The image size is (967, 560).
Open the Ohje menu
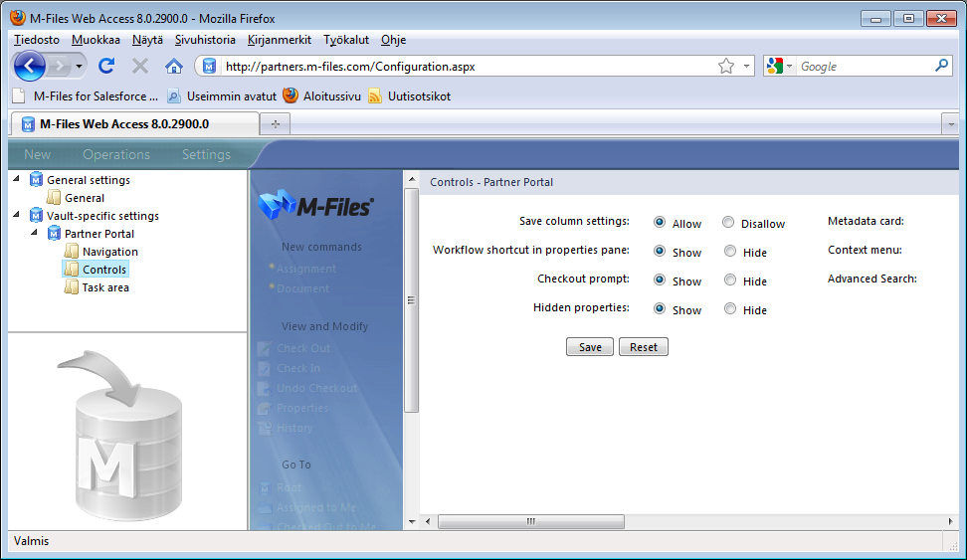pyautogui.click(x=393, y=40)
